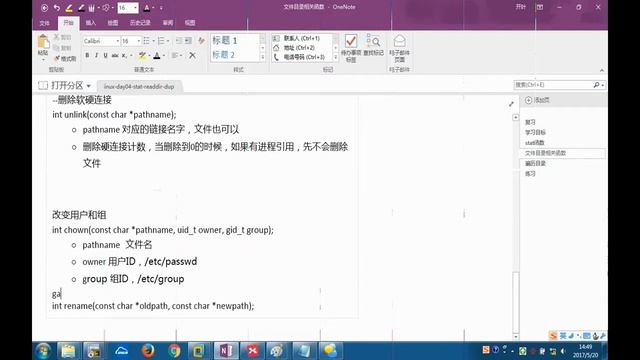Viewport: 640px width, 360px height.
Task: Click the add page button
Action: coord(537,100)
